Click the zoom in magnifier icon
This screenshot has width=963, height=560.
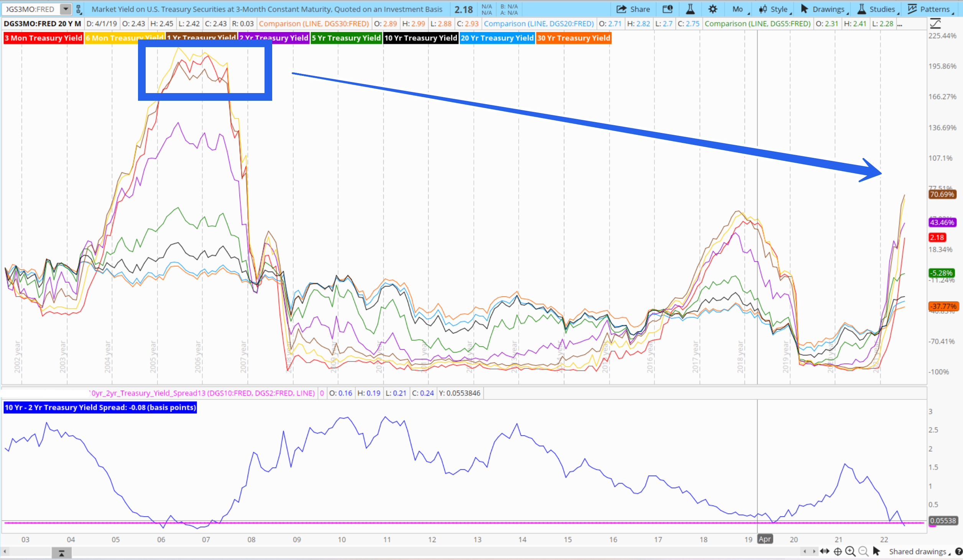point(850,551)
